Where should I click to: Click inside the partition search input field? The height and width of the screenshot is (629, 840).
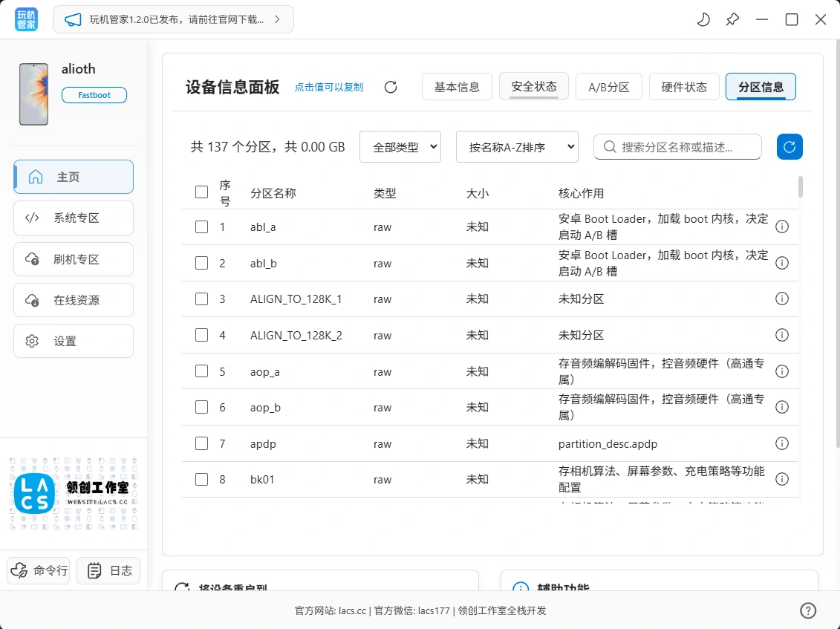click(677, 146)
